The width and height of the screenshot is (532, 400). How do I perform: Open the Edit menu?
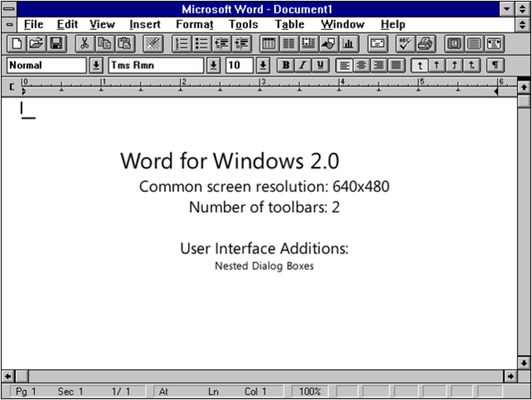coord(67,24)
